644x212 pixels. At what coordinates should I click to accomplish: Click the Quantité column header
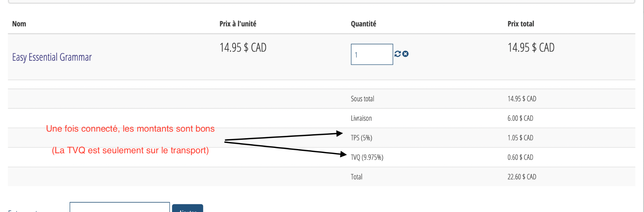point(363,24)
